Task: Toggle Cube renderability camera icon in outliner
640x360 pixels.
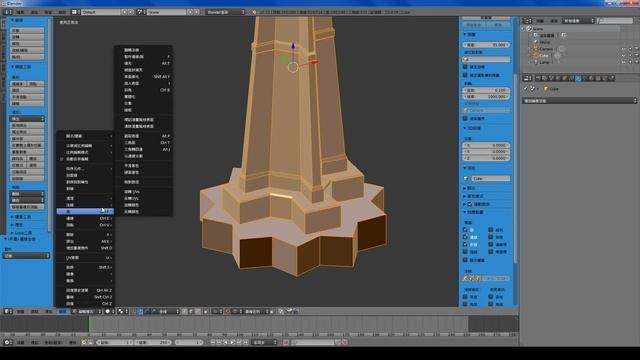Action: (636, 56)
